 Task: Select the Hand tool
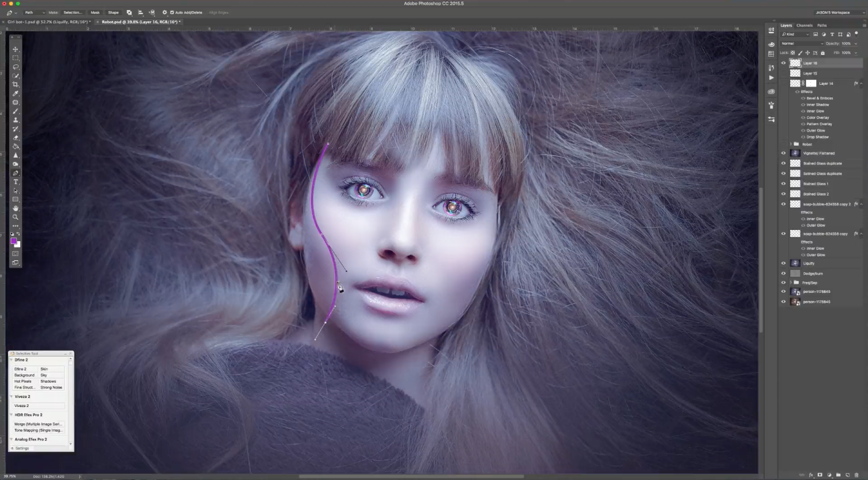(16, 208)
